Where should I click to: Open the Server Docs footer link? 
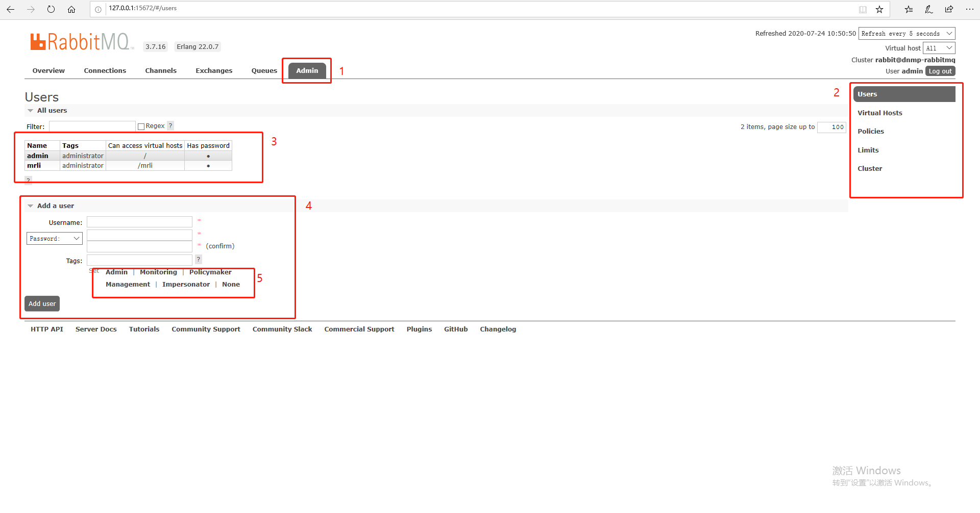click(96, 329)
